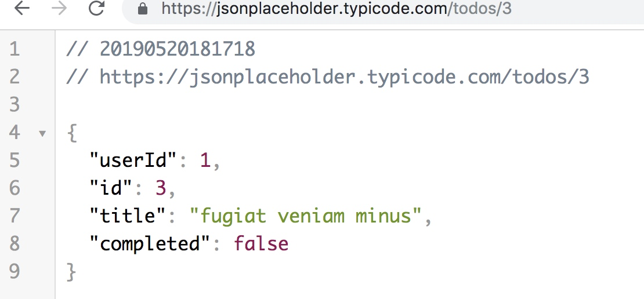Click the "completed" key
Viewport: 644px width, 299px height.
pos(150,244)
